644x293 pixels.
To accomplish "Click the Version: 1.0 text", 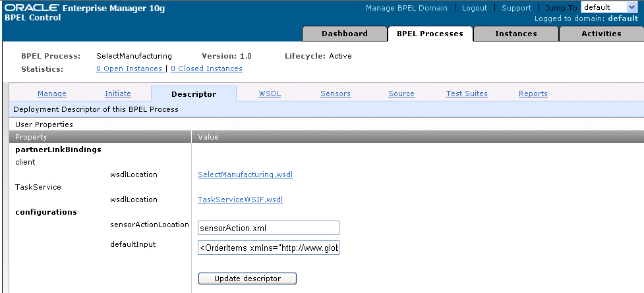I will click(227, 56).
